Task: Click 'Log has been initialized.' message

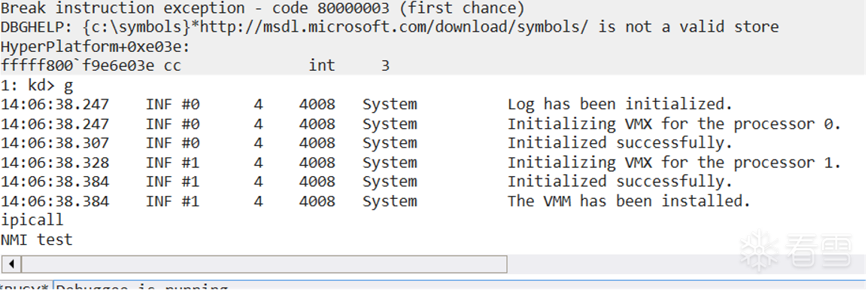Action: click(x=620, y=104)
